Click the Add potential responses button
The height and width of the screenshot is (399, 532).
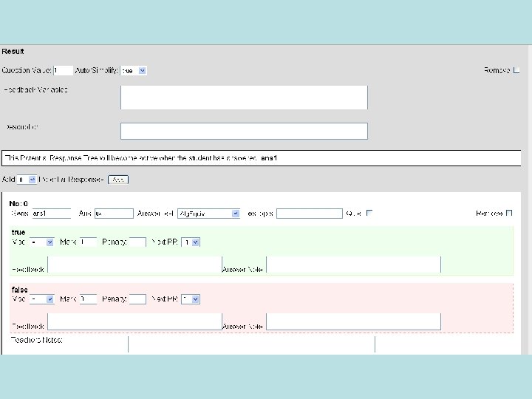[x=118, y=180]
